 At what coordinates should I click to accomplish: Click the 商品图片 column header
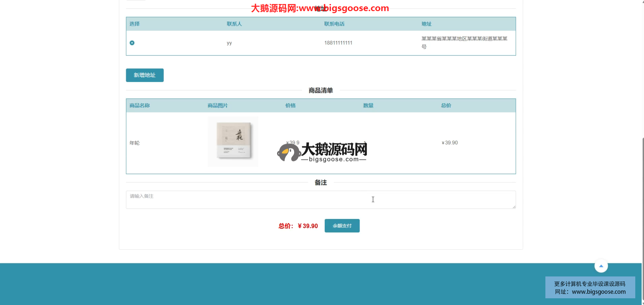(x=217, y=105)
